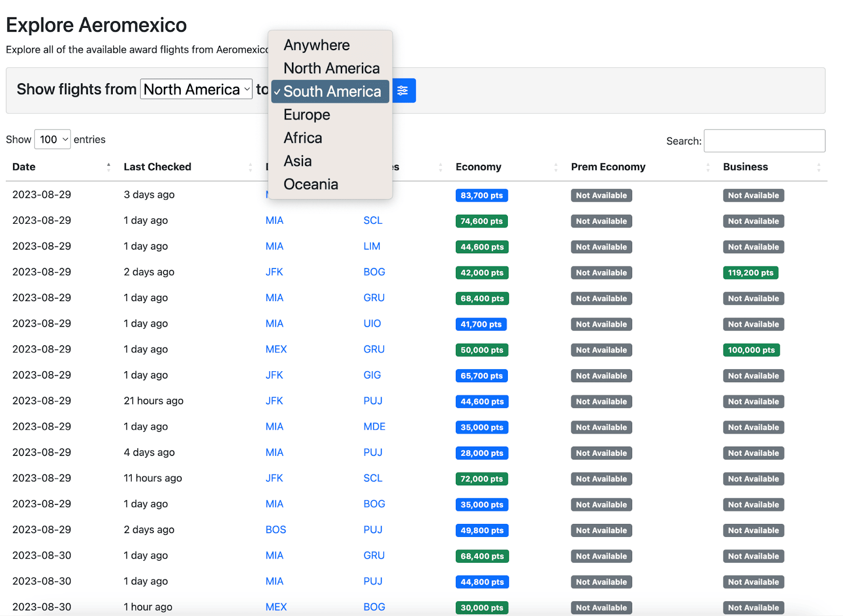Select the '11 hours ago' cell
The image size is (843, 616).
click(153, 479)
